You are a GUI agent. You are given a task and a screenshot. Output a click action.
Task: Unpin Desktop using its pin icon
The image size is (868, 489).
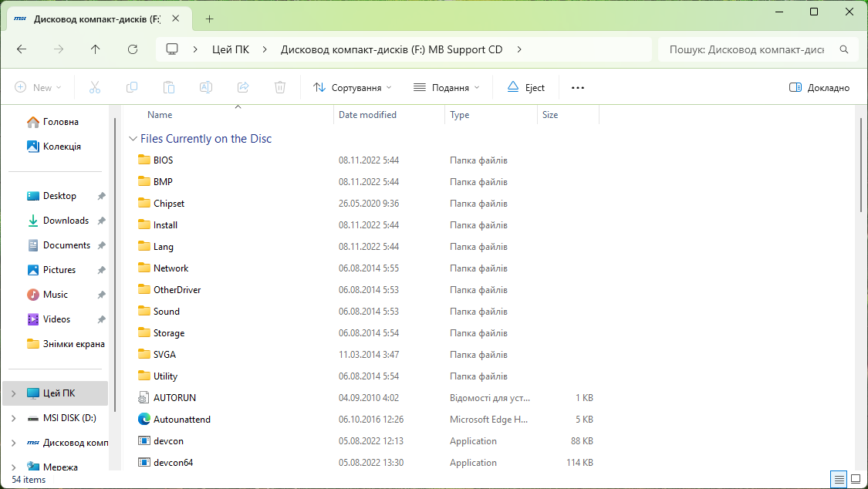point(101,196)
